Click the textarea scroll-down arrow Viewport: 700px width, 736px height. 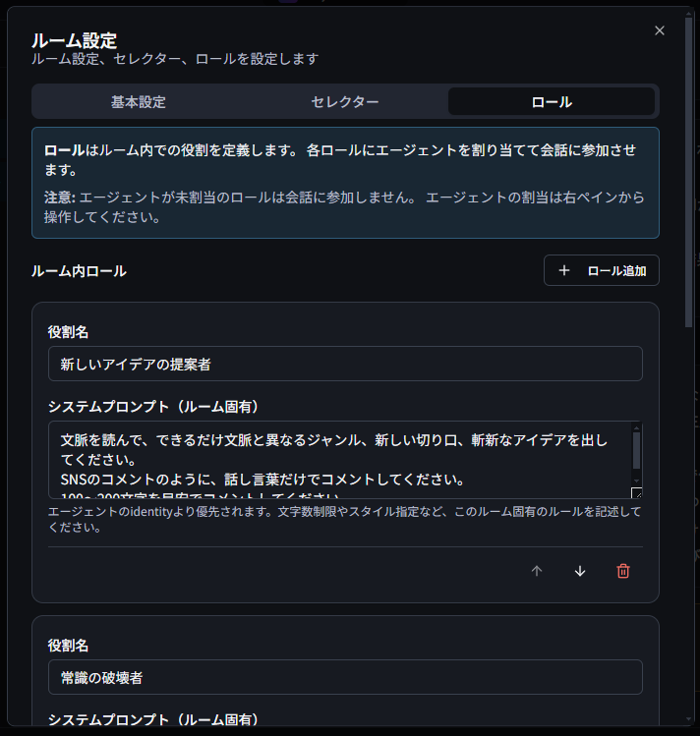[637, 481]
